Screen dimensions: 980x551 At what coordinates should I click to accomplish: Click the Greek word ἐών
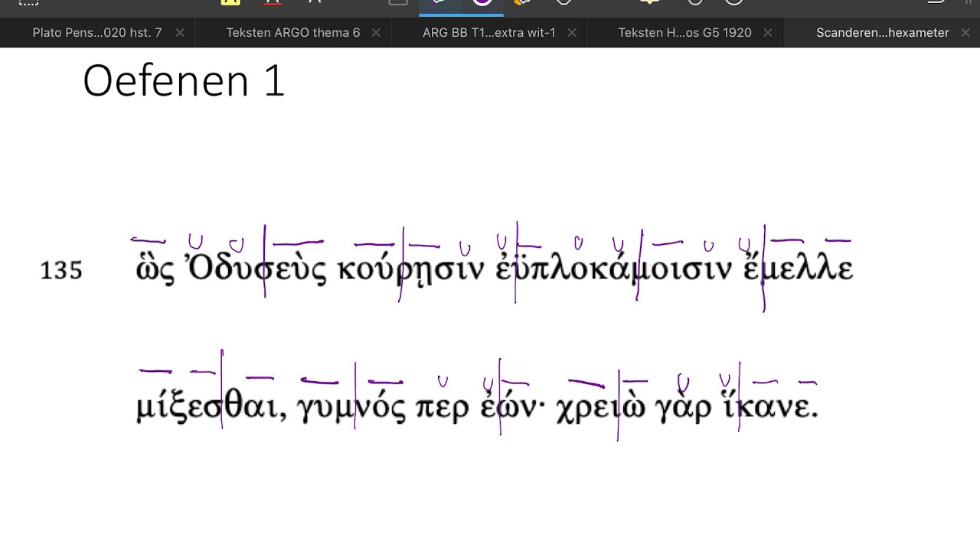tap(511, 405)
